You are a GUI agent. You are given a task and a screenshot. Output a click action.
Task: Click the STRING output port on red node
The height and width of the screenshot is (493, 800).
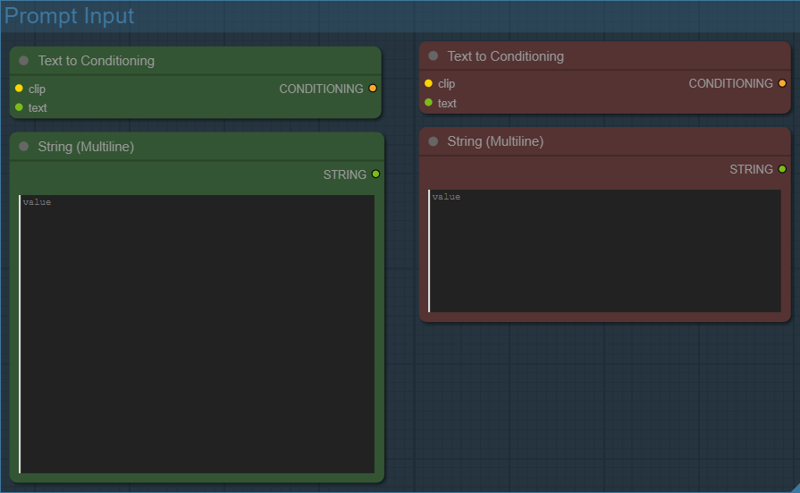pyautogui.click(x=782, y=170)
